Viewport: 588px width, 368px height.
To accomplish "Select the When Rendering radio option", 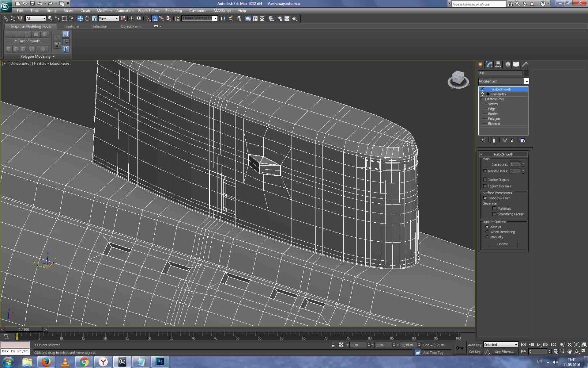I will pos(487,232).
